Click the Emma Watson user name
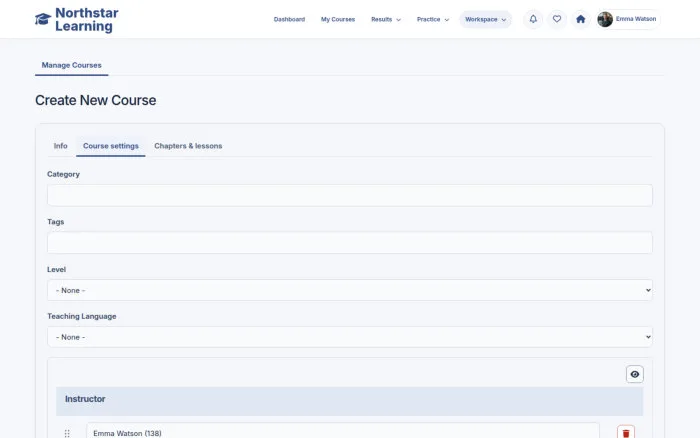The height and width of the screenshot is (438, 700). pyautogui.click(x=636, y=19)
